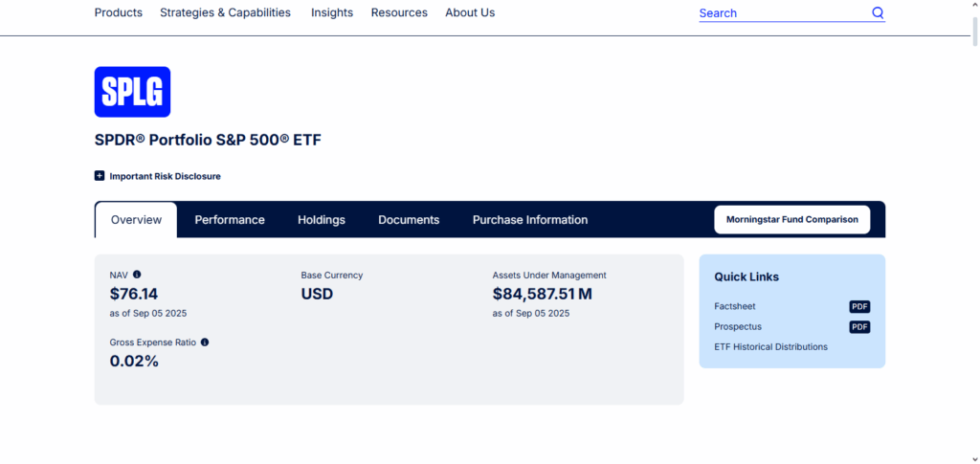Click the SPDR Portfolio S&P 500 ETF title
This screenshot has height=464, width=980.
tap(208, 140)
